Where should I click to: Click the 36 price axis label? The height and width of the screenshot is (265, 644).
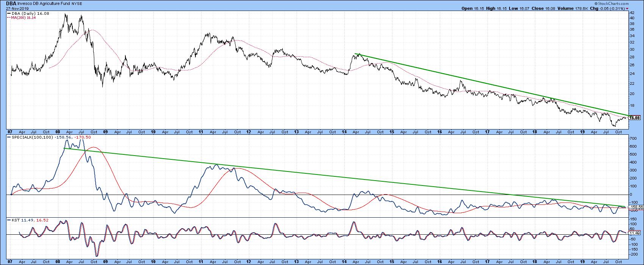631,30
